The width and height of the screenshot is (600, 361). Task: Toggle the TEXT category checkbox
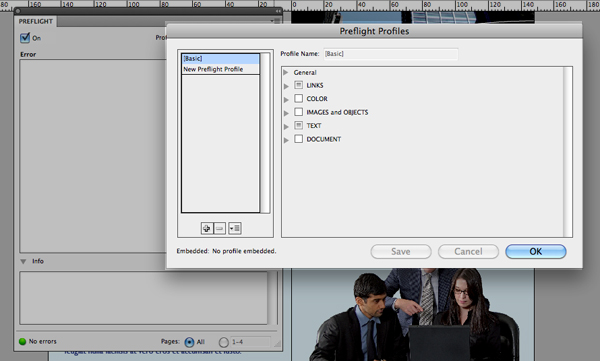298,125
